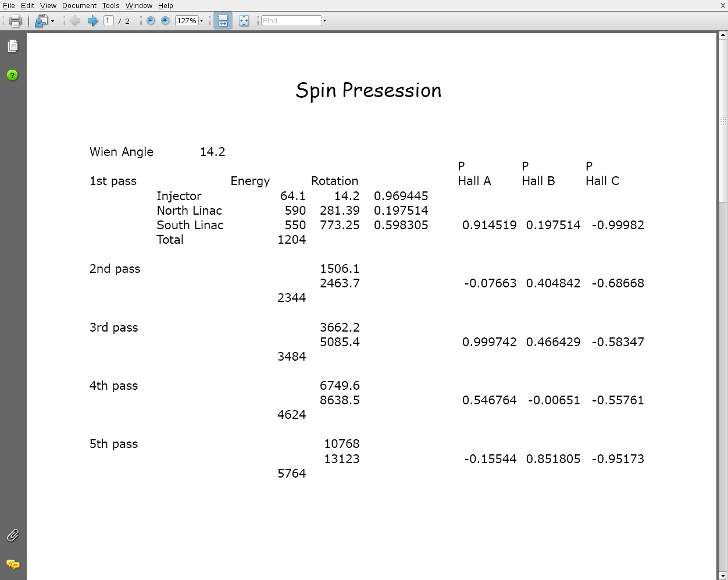Open the Document menu
Screen dimensions: 728x580
[79, 5]
